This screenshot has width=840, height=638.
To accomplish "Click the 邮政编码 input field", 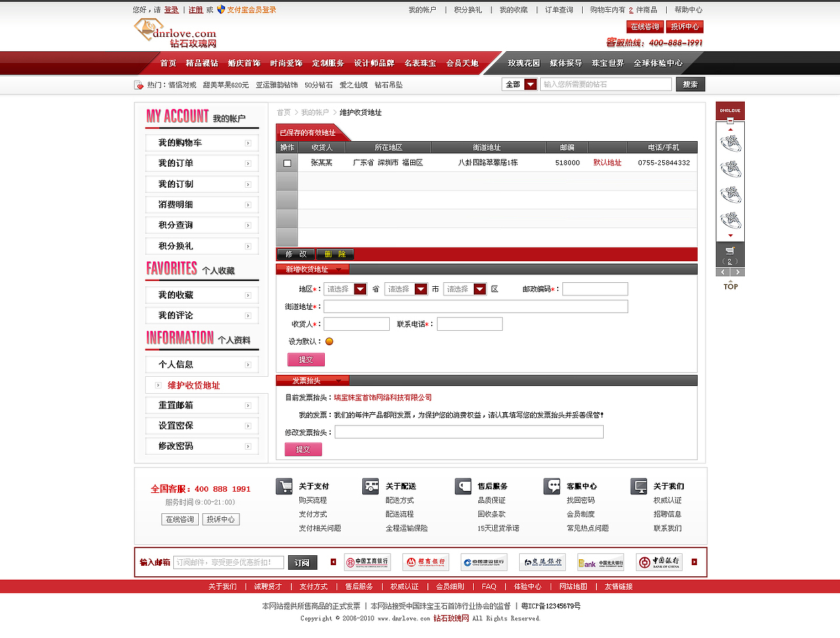I will click(x=595, y=289).
